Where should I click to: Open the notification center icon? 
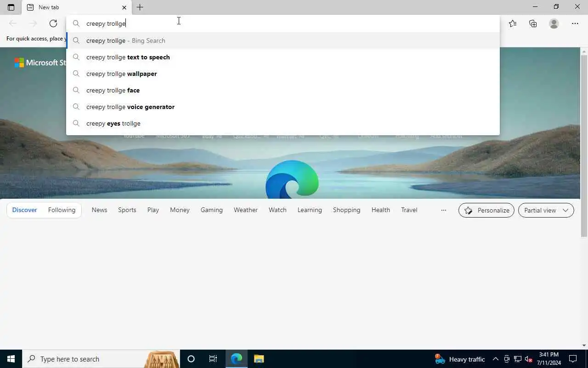[573, 359]
